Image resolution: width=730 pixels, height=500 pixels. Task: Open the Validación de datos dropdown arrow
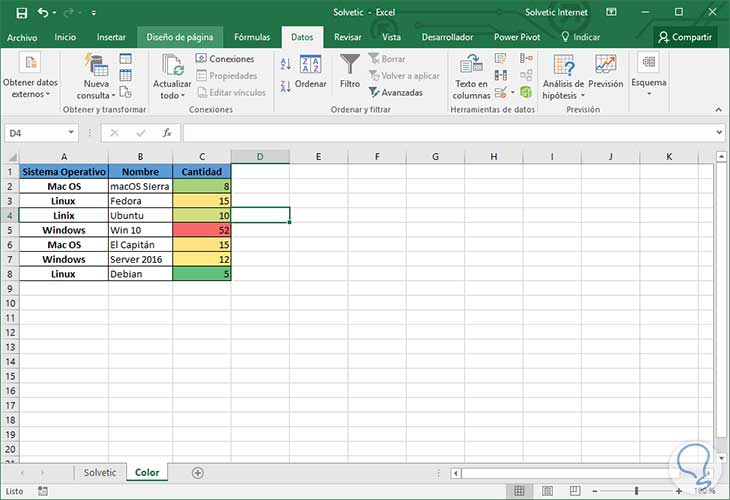coord(513,92)
